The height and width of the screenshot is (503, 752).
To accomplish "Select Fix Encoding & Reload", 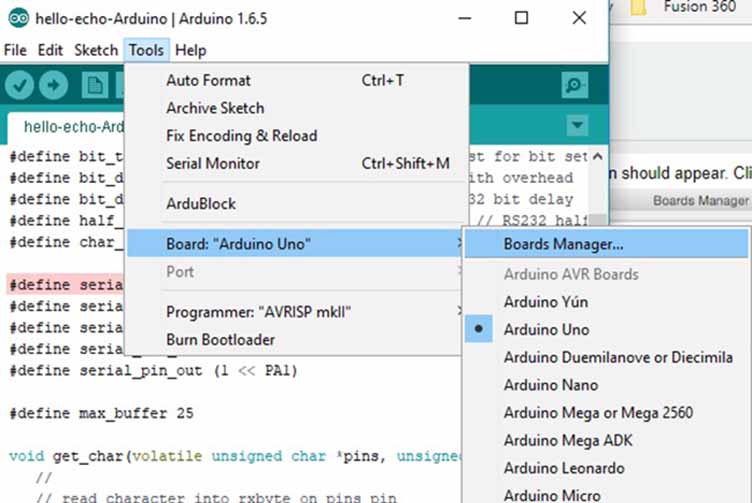I will point(294,136).
